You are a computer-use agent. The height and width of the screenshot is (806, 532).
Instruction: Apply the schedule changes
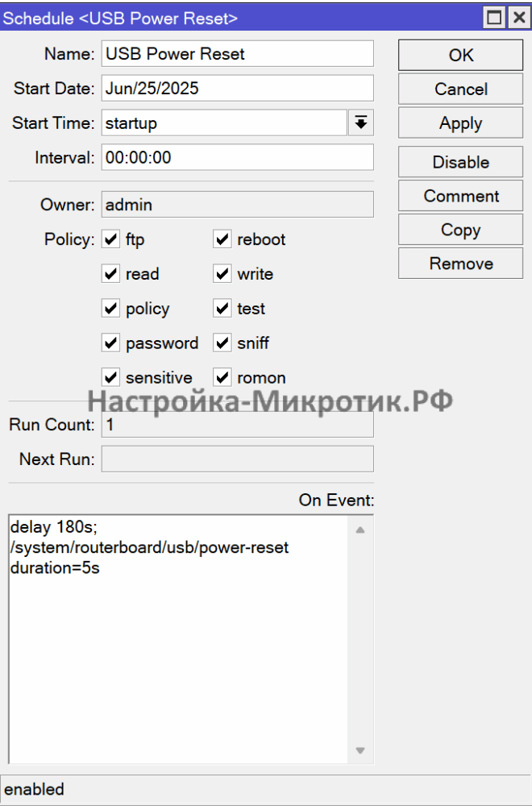pos(460,123)
